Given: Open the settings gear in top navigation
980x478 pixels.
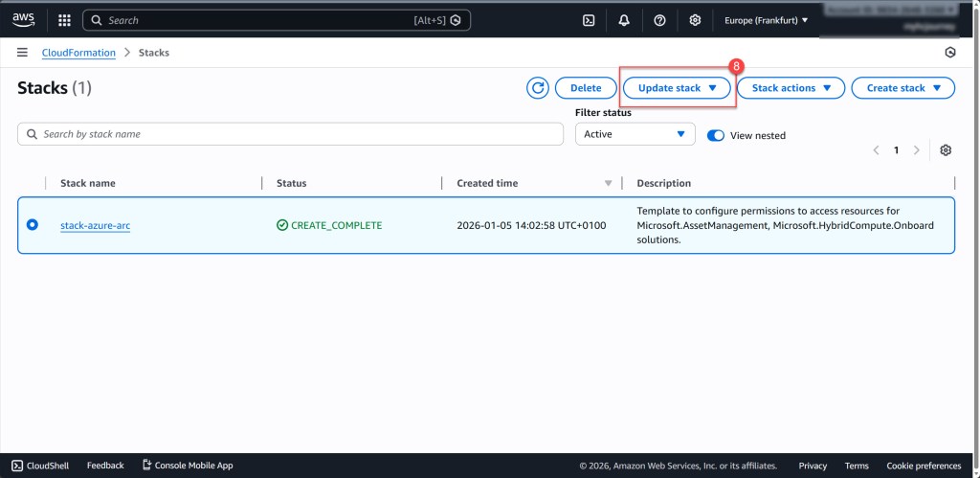Looking at the screenshot, I should (x=695, y=20).
